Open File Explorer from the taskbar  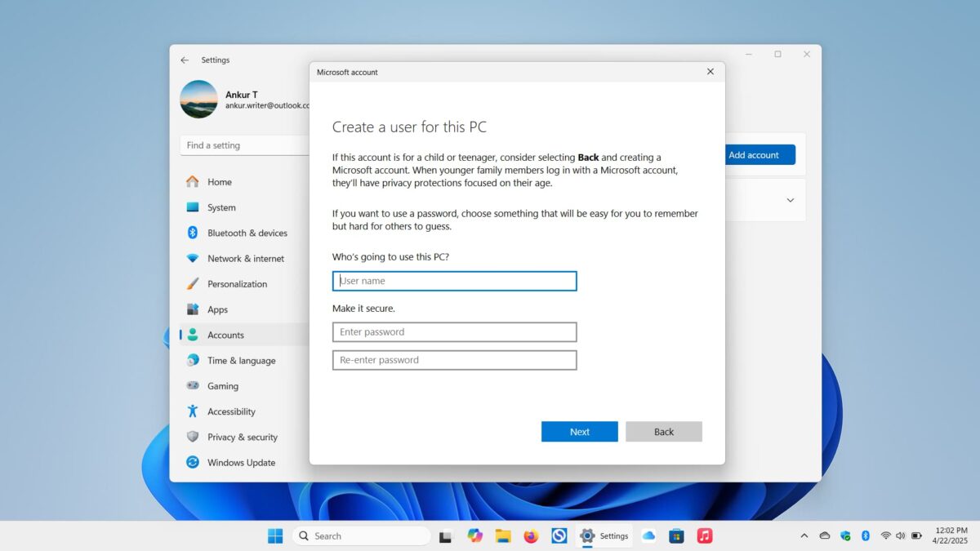(503, 535)
